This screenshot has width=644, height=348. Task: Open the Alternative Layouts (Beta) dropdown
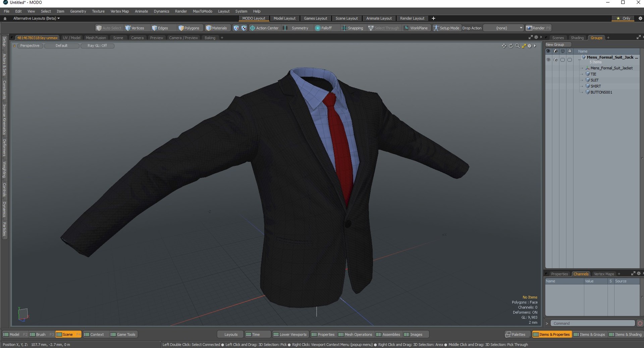tap(37, 18)
